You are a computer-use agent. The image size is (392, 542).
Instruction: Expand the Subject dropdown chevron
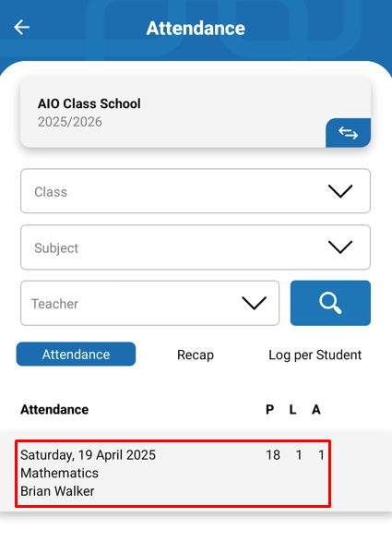[340, 247]
